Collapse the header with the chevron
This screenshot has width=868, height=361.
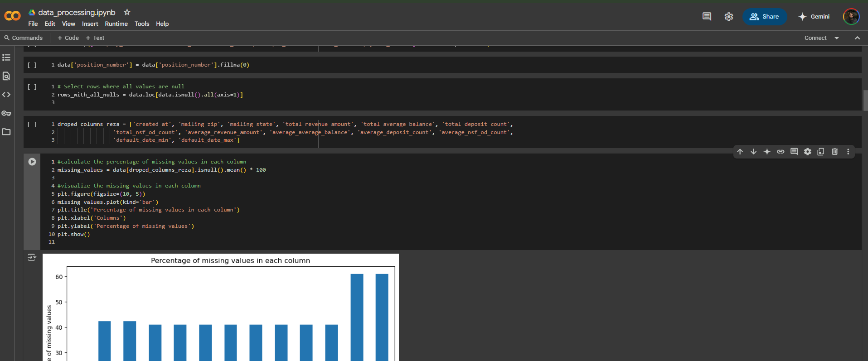pyautogui.click(x=857, y=38)
